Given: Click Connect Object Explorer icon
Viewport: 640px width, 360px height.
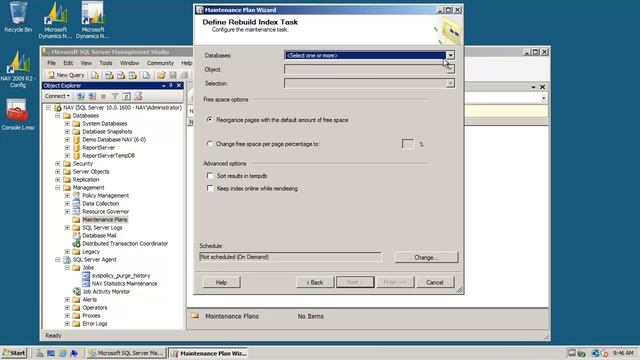Looking at the screenshot, I should click(81, 96).
